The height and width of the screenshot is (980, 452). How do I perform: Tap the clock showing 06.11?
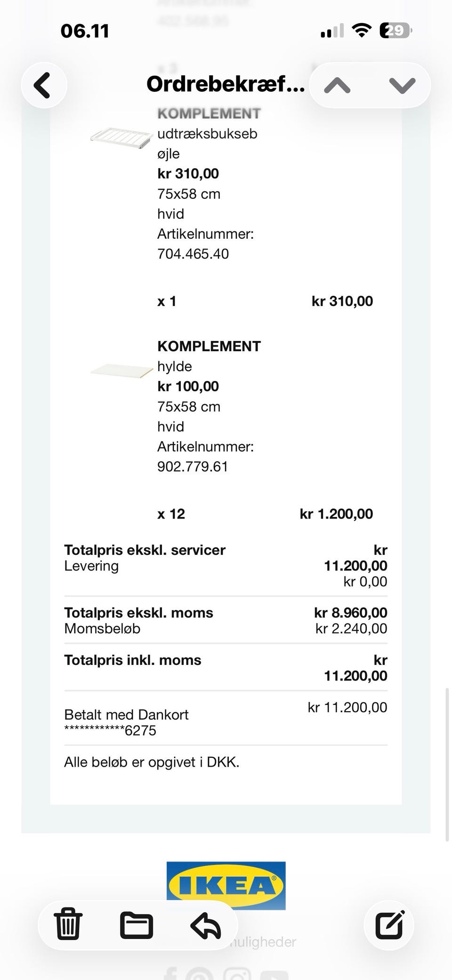point(85,31)
